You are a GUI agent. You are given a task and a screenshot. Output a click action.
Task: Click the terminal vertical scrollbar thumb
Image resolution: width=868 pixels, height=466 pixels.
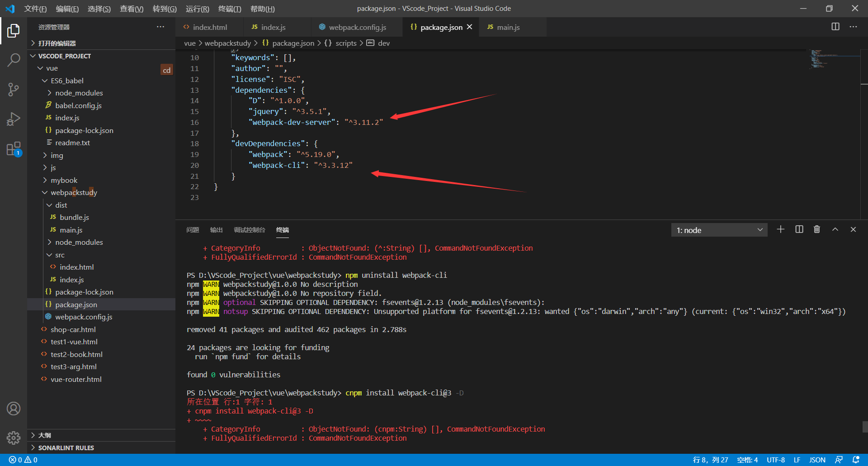point(864,427)
